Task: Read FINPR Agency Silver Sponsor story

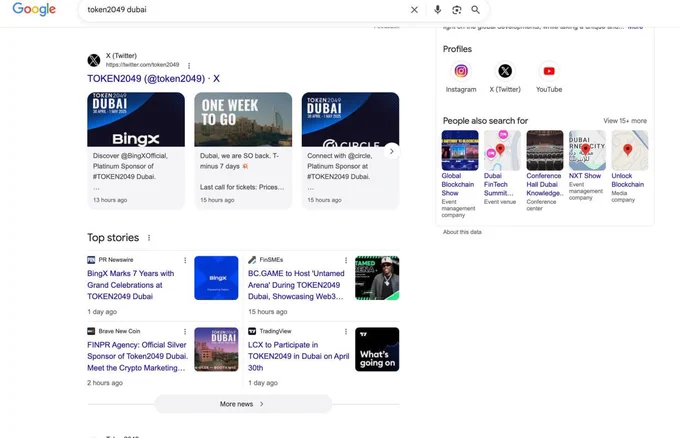Action: coord(137,356)
